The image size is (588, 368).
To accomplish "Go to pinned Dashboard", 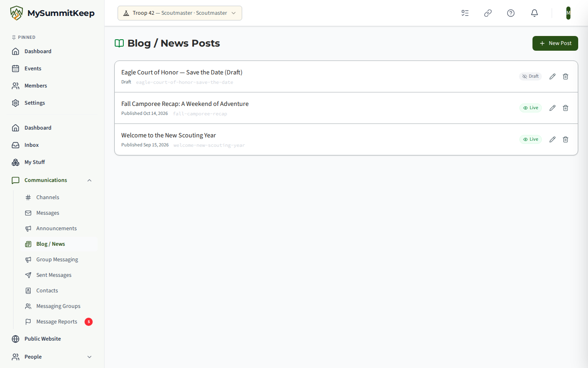I will [x=52, y=52].
